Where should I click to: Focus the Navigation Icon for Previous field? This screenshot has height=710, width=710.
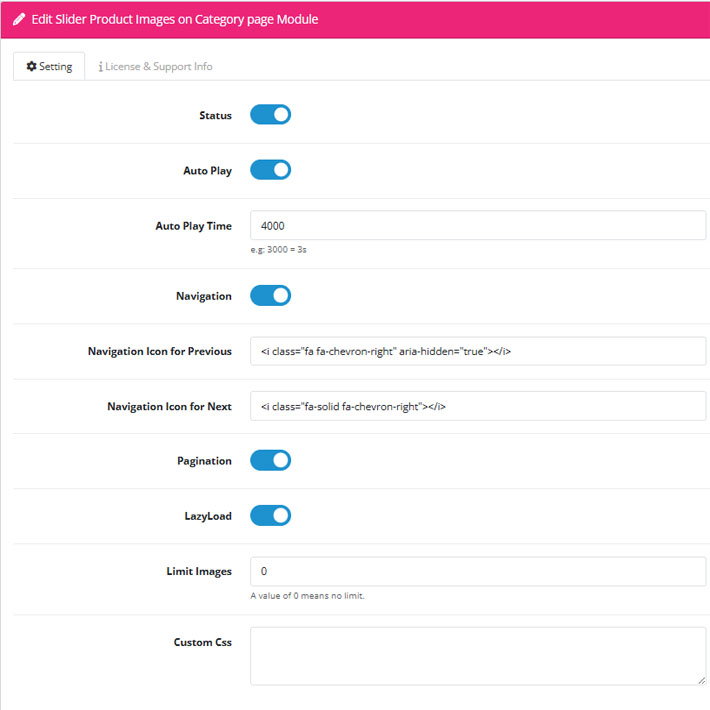click(478, 351)
